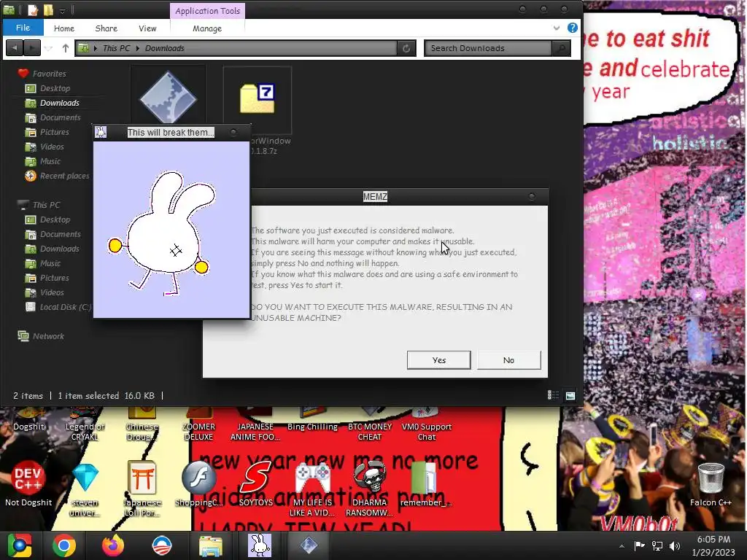Image resolution: width=747 pixels, height=560 pixels.
Task: Go back with the Explorer back arrow
Action: tap(15, 47)
